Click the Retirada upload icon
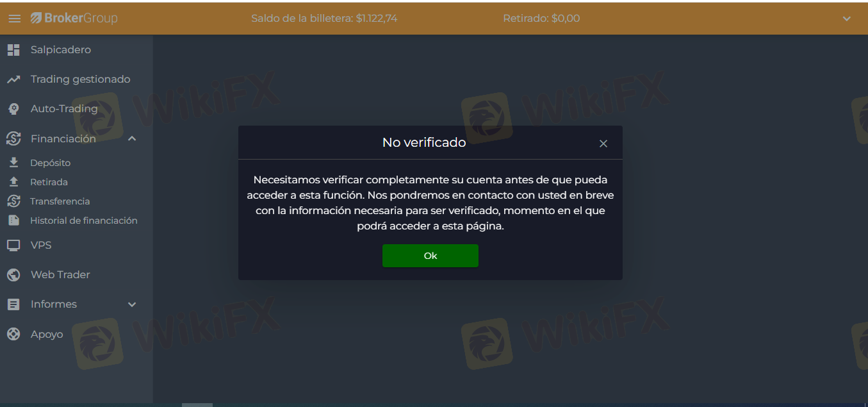The image size is (868, 407). (13, 182)
